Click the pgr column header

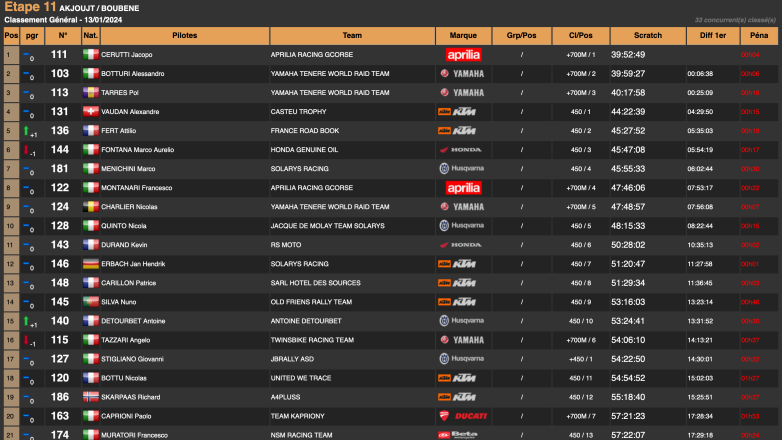(32, 36)
